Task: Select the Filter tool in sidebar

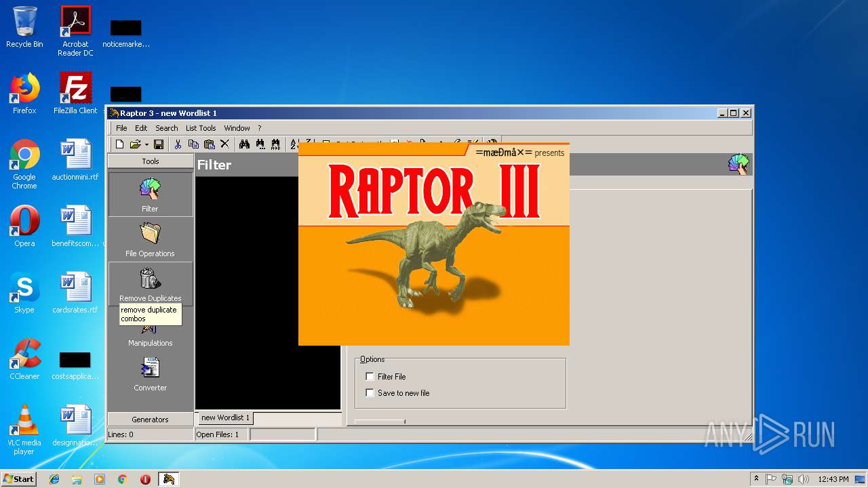Action: pos(150,195)
